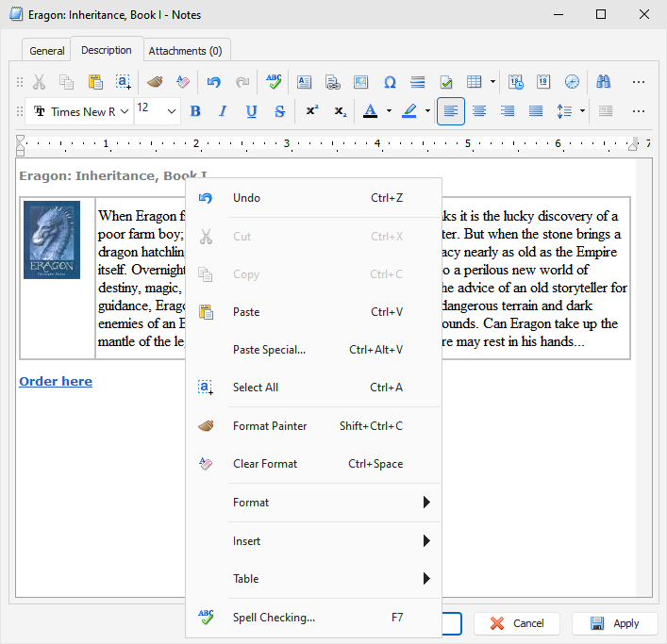The height and width of the screenshot is (644, 667).
Task: Choose Spell Checking... from context menu
Action: [x=313, y=618]
